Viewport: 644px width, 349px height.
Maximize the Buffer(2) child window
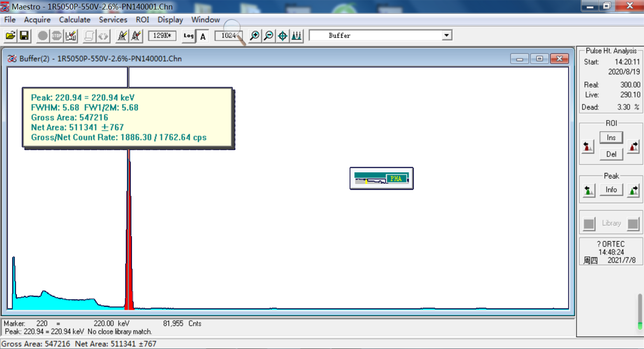[539, 59]
